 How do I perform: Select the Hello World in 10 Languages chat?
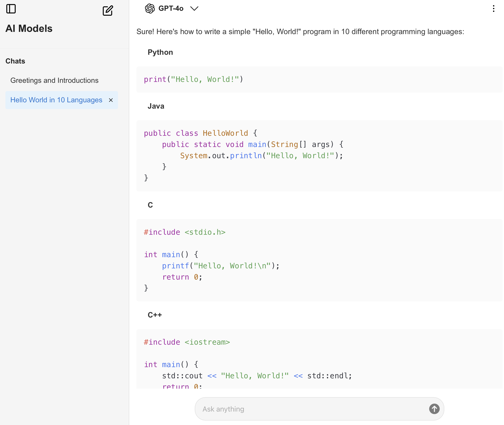[56, 100]
